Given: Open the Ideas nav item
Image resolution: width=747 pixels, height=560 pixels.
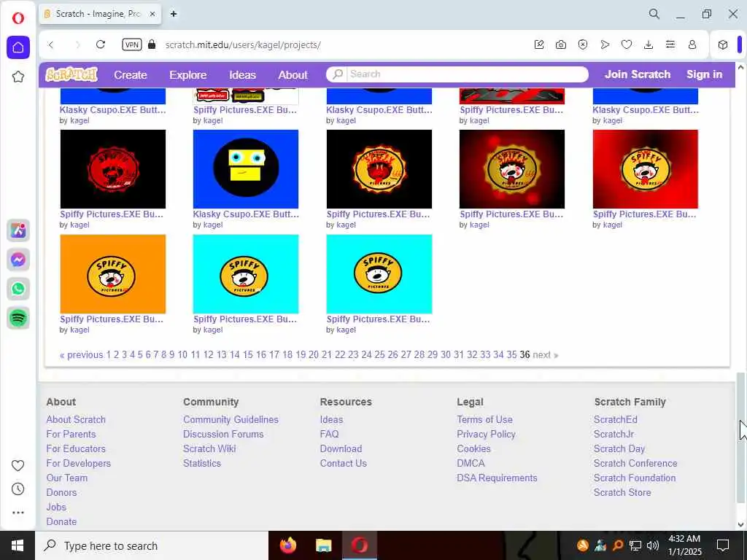Looking at the screenshot, I should tap(242, 75).
